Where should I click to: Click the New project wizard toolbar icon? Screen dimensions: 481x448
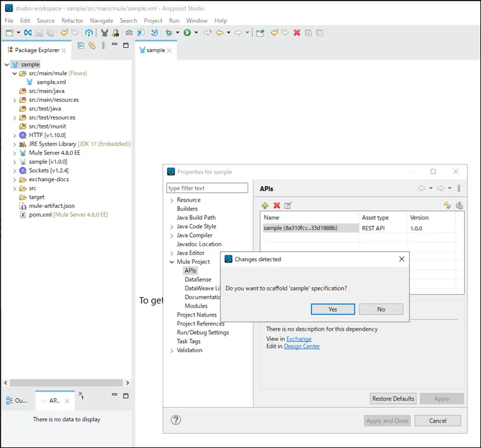click(x=9, y=32)
